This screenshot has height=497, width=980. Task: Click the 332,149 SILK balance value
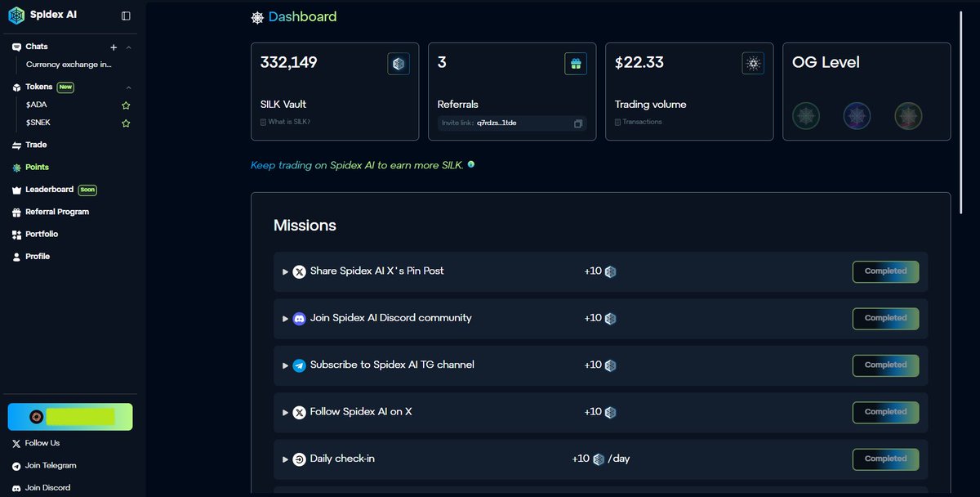pos(288,62)
